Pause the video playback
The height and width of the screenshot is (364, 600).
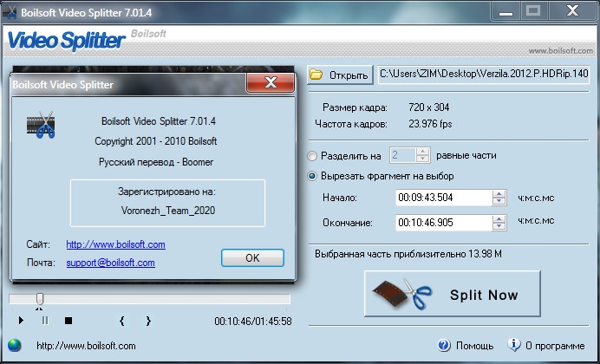pyautogui.click(x=45, y=321)
